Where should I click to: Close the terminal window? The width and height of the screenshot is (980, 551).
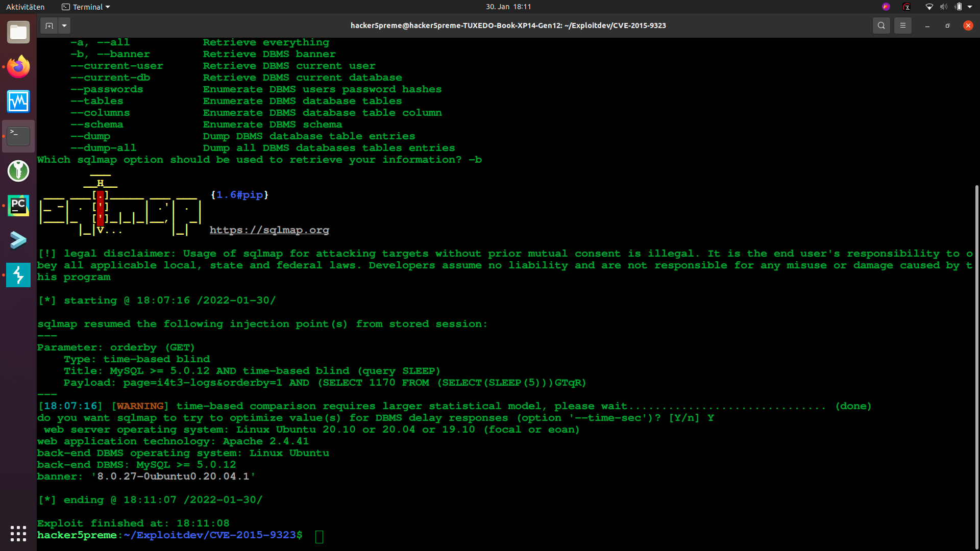point(968,26)
